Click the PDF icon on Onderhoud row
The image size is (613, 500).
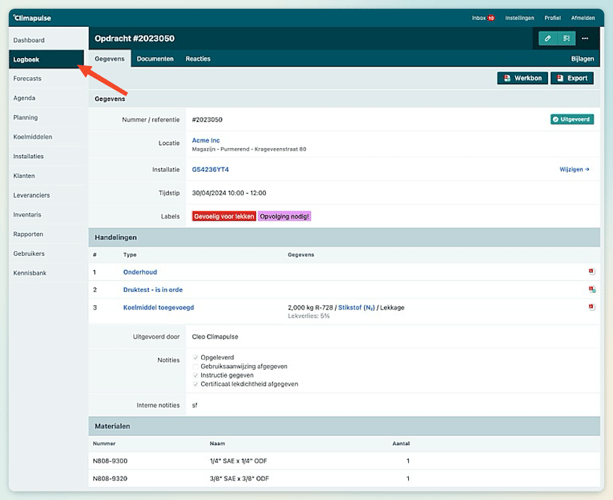click(591, 272)
